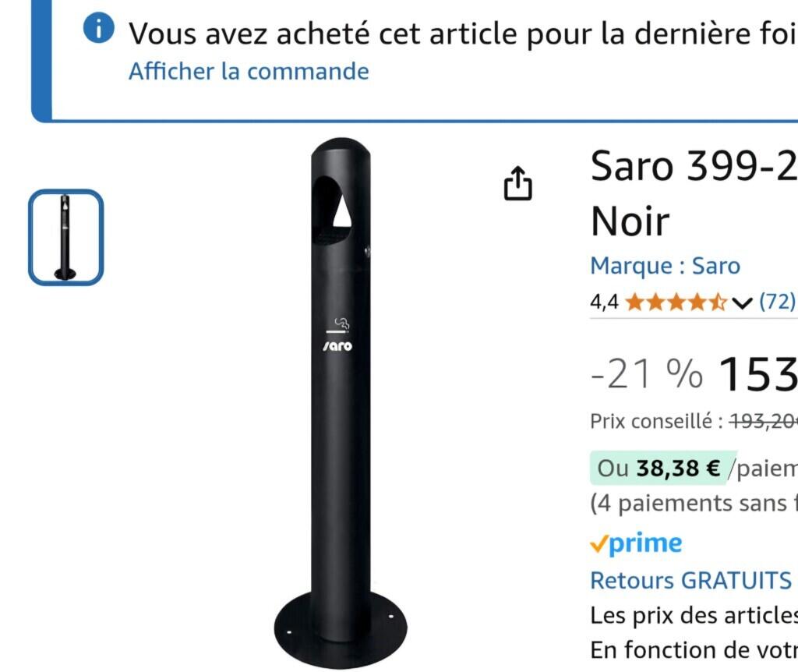Click the share icon beside product image
The height and width of the screenshot is (672, 798).
[x=518, y=183]
